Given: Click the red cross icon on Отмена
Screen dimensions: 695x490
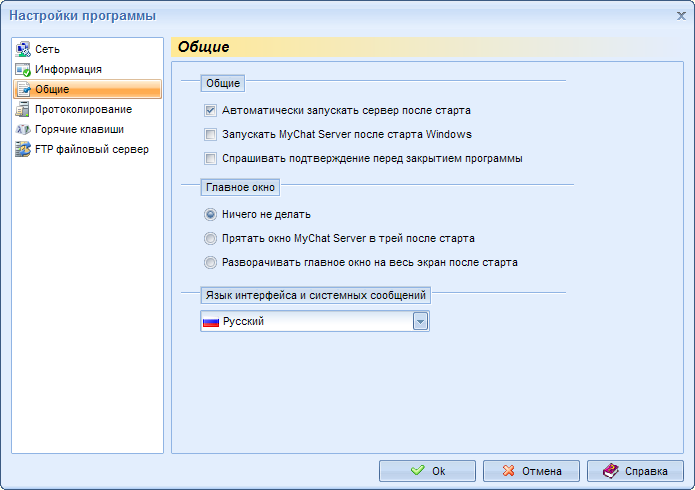Looking at the screenshot, I should [509, 470].
